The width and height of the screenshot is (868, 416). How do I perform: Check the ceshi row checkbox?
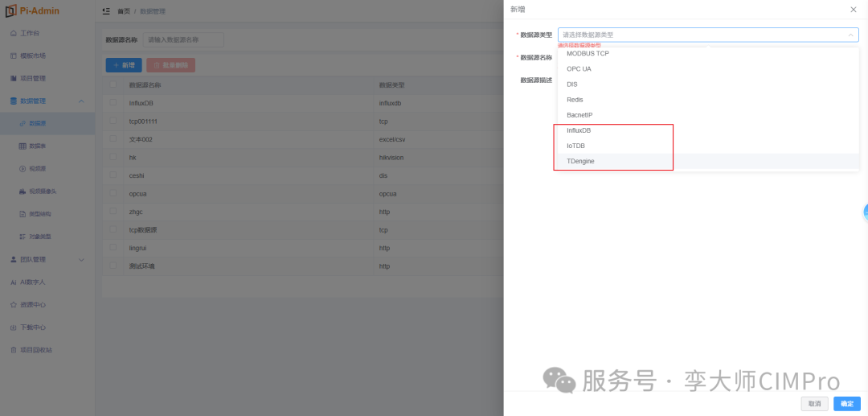point(113,175)
